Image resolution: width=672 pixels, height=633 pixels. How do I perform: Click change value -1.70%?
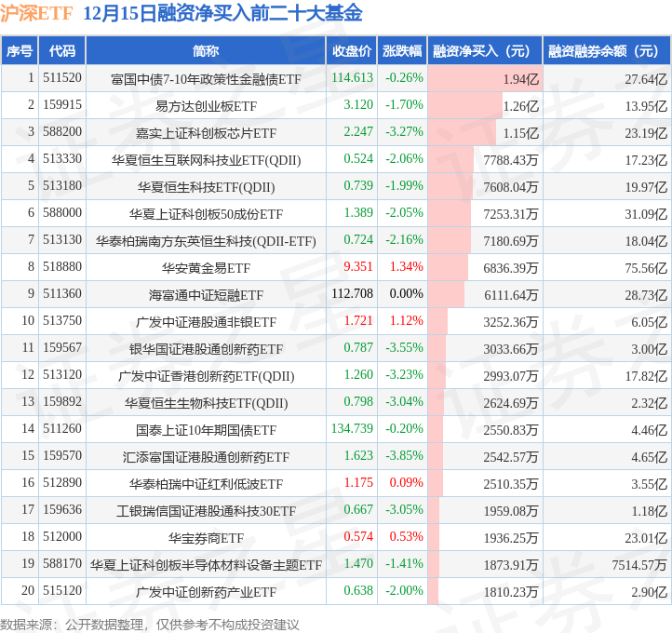coord(404,104)
